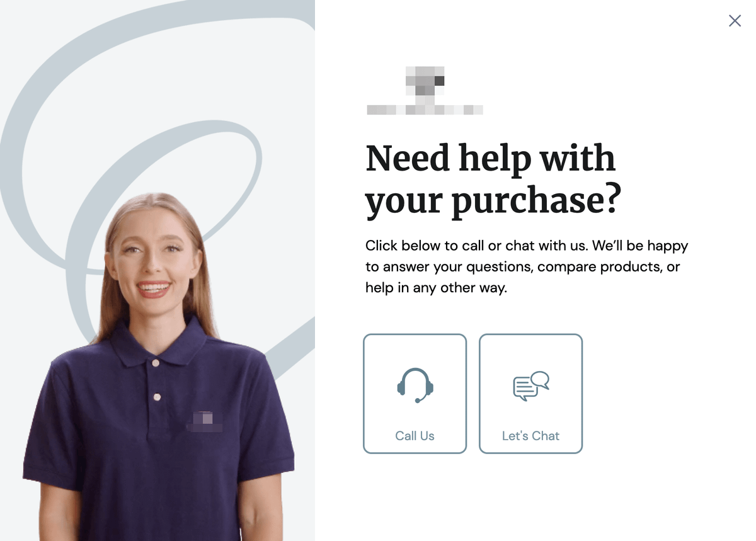Click the logo badge on agent's polo shirt

(x=204, y=421)
